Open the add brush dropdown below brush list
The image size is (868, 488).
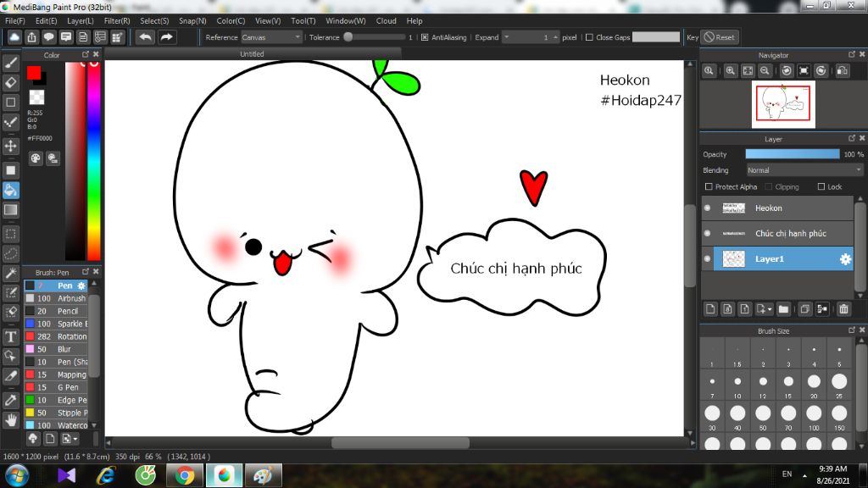point(70,439)
